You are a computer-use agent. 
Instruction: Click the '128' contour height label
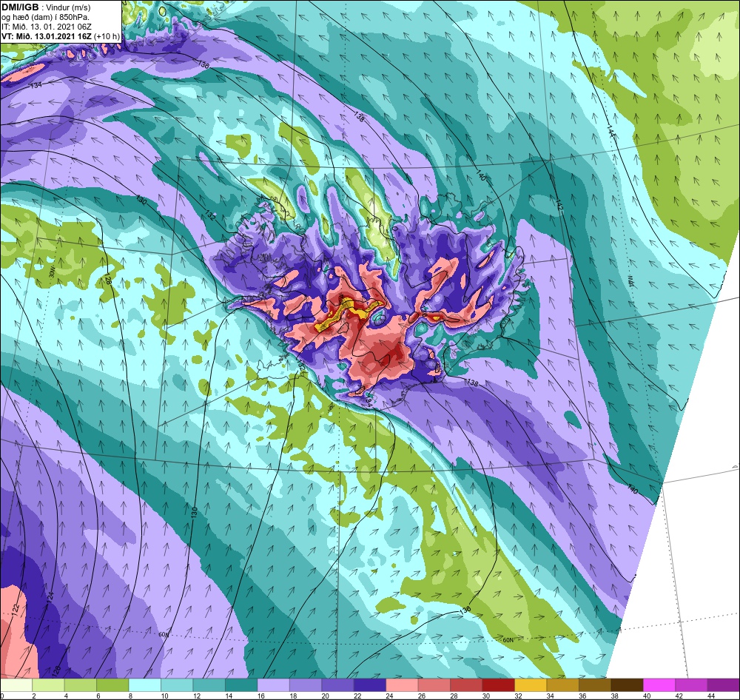[x=107, y=277]
